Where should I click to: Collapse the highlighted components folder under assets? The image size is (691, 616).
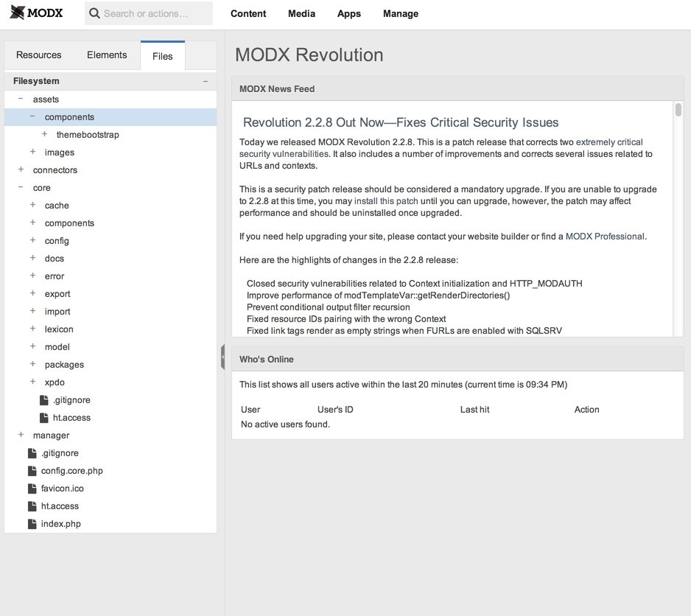click(32, 116)
